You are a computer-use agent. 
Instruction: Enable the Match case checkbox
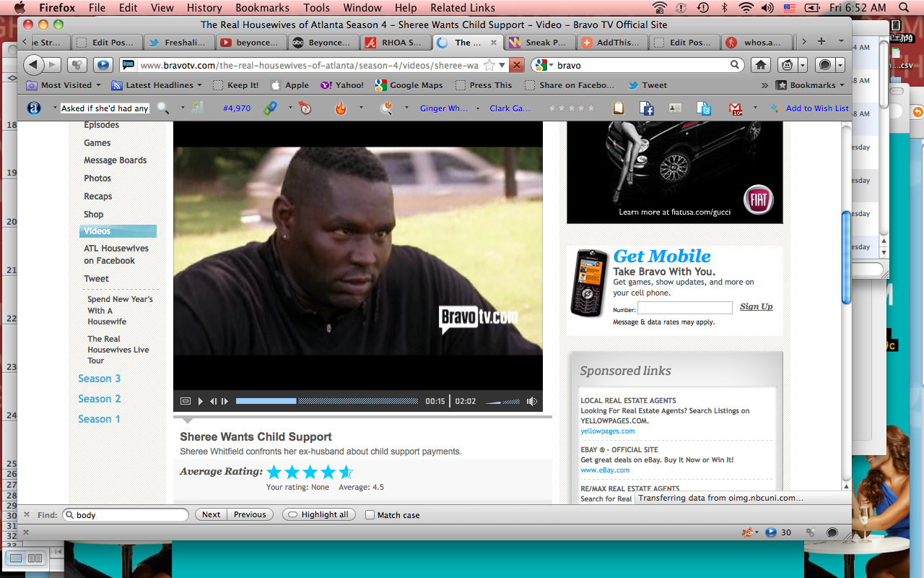370,515
